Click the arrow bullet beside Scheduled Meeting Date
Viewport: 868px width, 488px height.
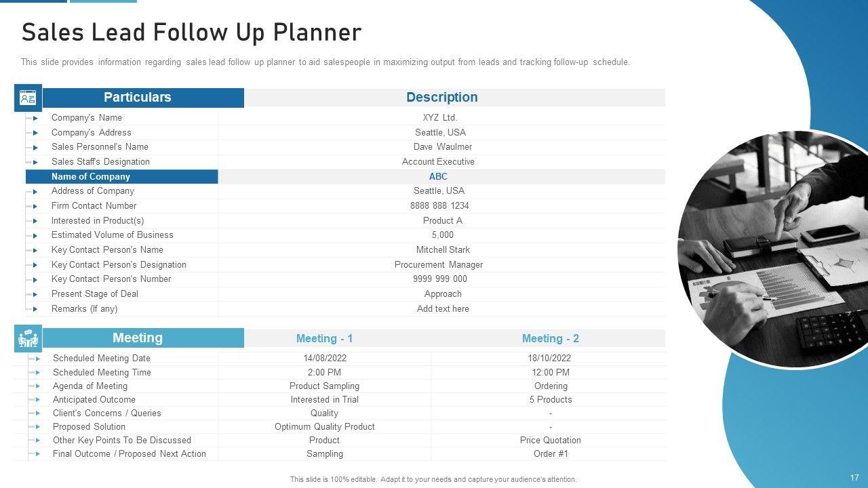click(37, 359)
